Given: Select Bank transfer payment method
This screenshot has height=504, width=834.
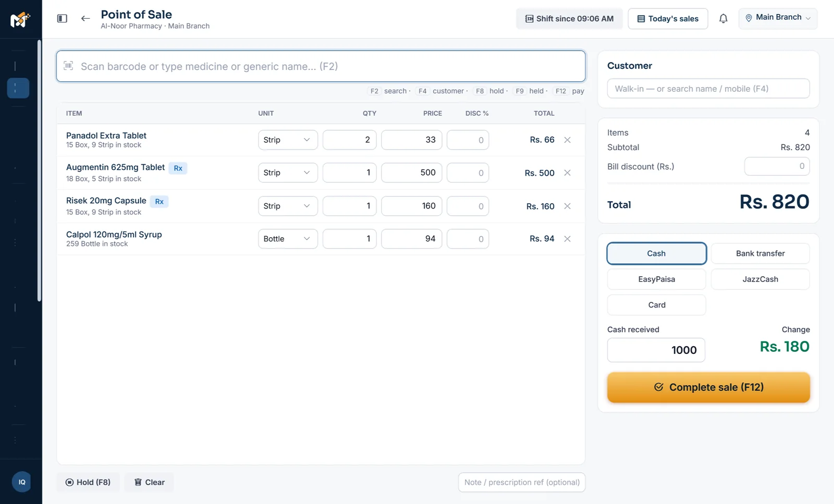Looking at the screenshot, I should (760, 253).
